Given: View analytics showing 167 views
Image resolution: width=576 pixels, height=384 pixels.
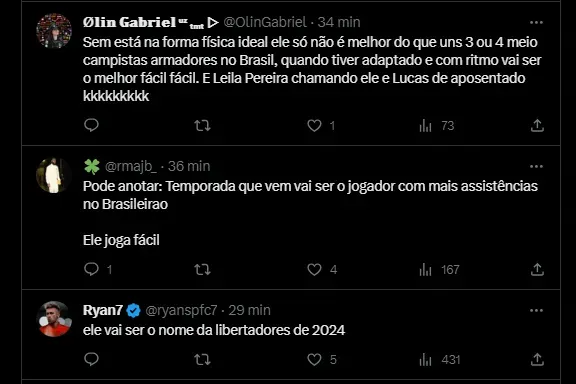Looking at the screenshot, I should click(439, 270).
